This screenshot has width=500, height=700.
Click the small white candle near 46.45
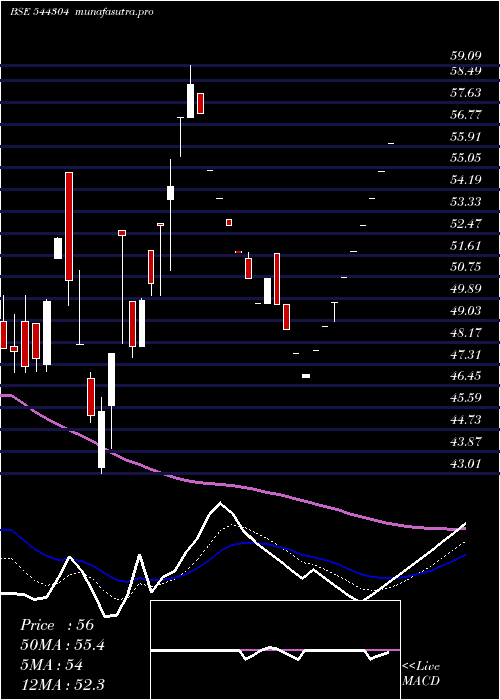pyautogui.click(x=306, y=376)
